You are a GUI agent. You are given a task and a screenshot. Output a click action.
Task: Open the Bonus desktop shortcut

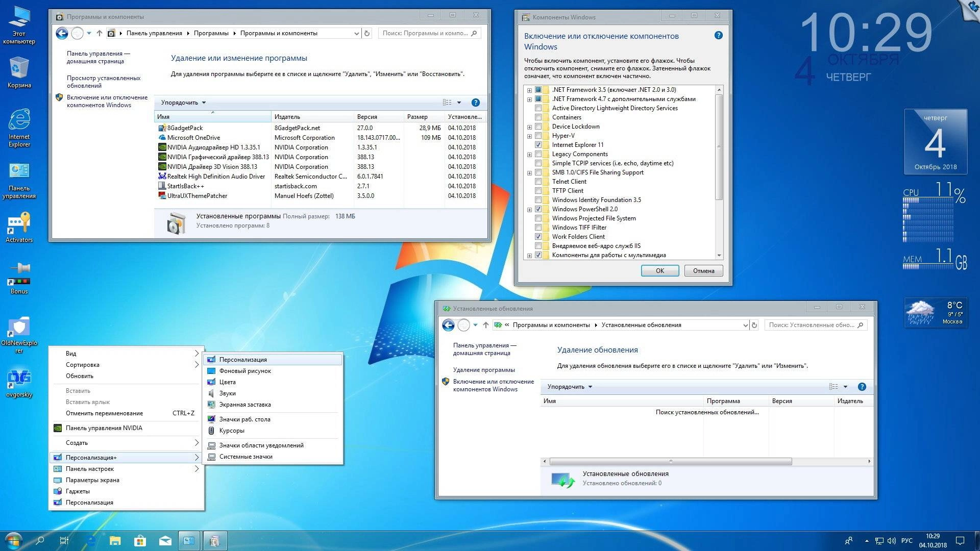19,278
